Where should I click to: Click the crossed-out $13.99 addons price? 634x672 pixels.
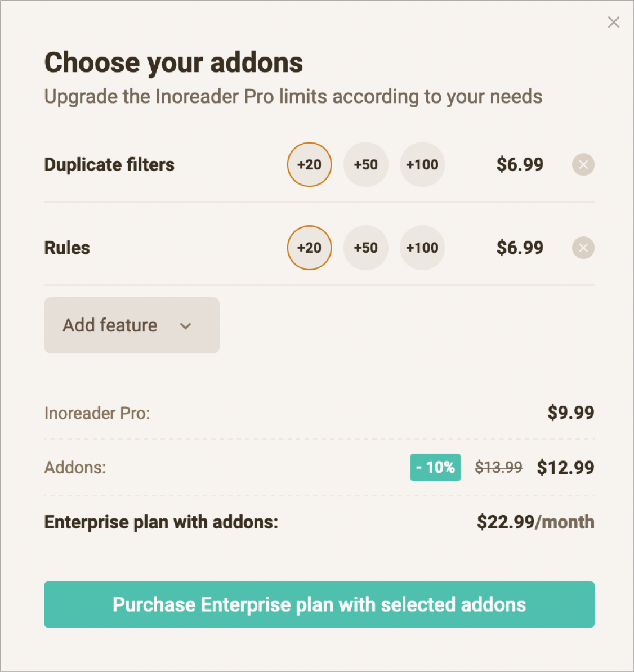(498, 467)
